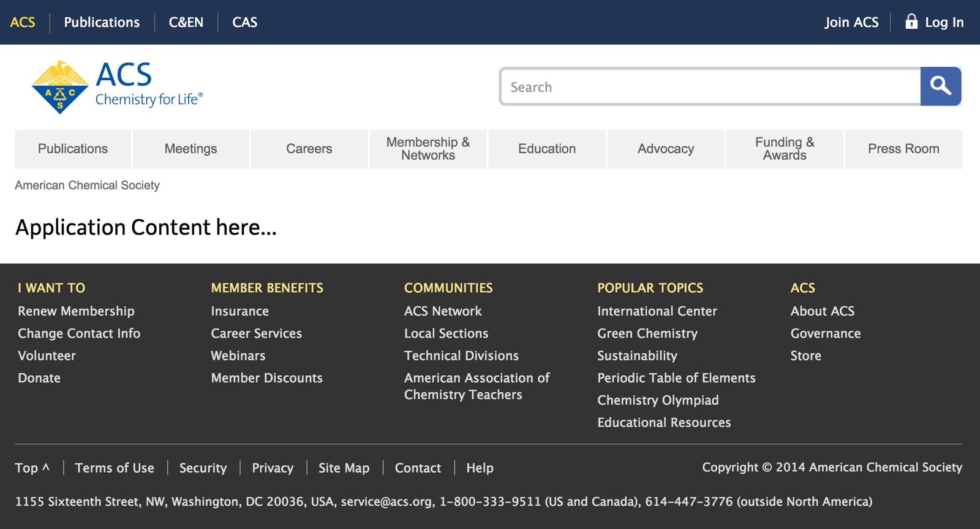The height and width of the screenshot is (529, 980).
Task: Open the Webinars link
Action: pyautogui.click(x=238, y=356)
